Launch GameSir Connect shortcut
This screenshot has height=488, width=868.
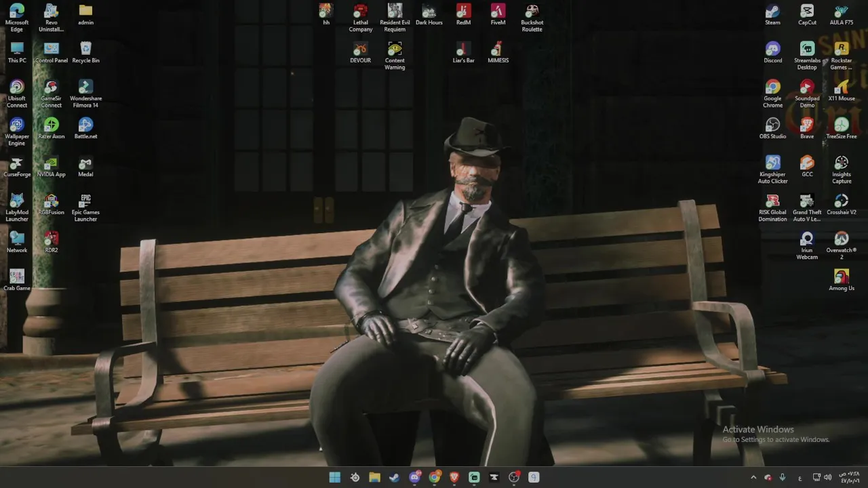coord(52,94)
